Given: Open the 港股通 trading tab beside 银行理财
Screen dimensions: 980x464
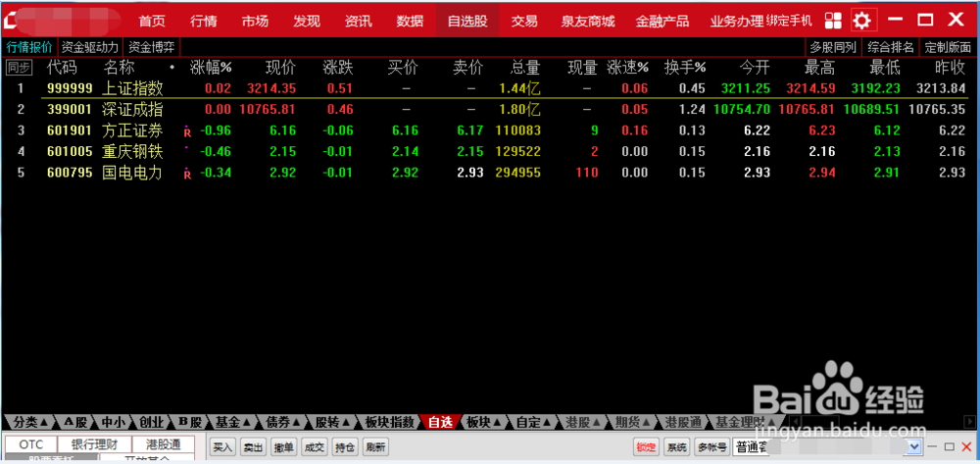Looking at the screenshot, I should coord(163,444).
